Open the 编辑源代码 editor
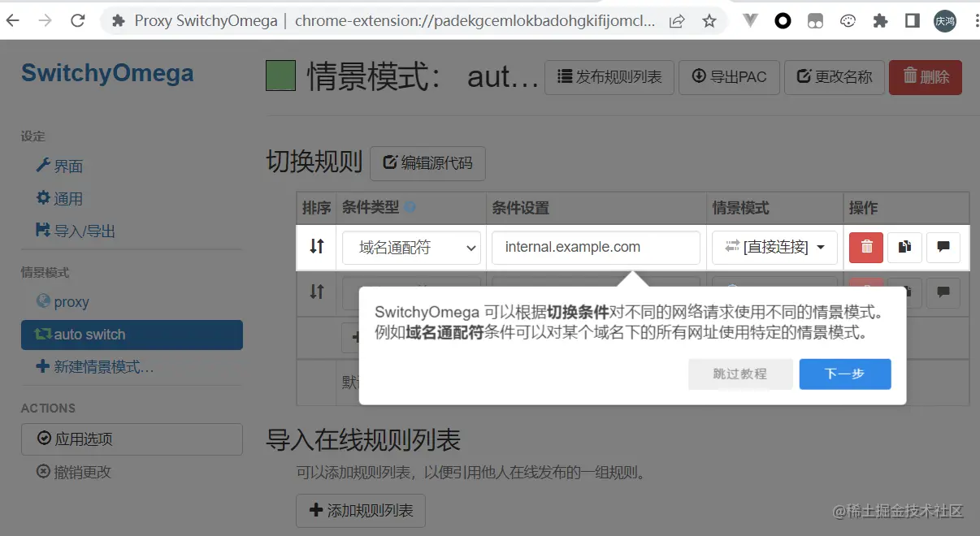980x536 pixels. (427, 163)
